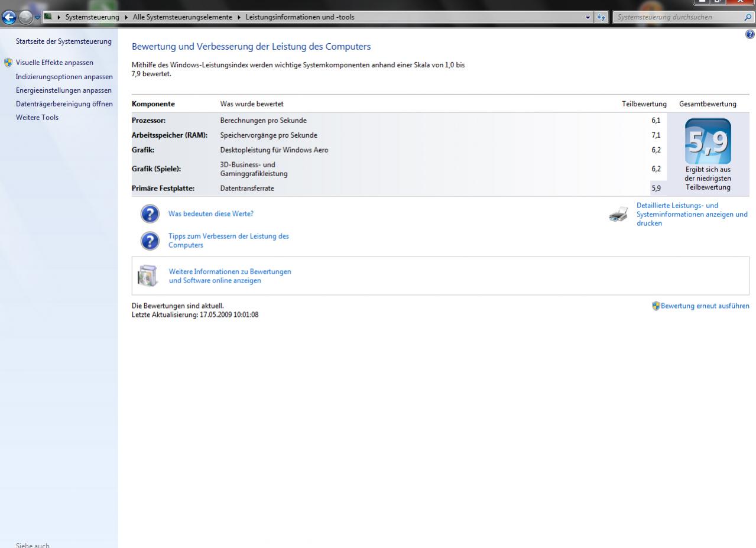Click question mark icon beside Tipps zum Verbessern
The width and height of the screenshot is (756, 548).
pyautogui.click(x=150, y=241)
